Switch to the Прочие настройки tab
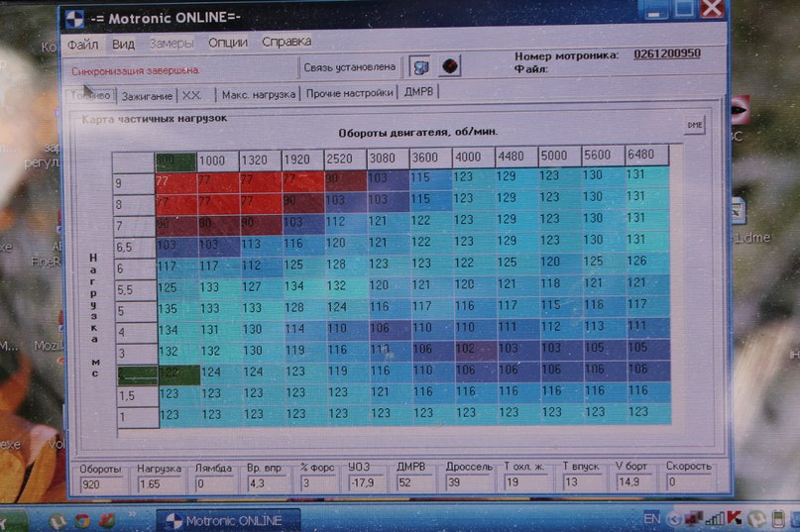This screenshot has height=532, width=800. point(350,93)
